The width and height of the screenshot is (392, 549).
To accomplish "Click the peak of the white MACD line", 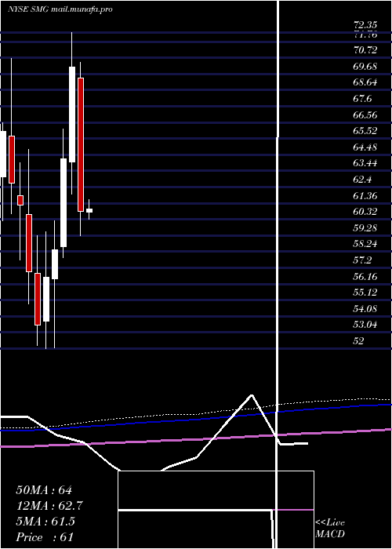I will (252, 395).
